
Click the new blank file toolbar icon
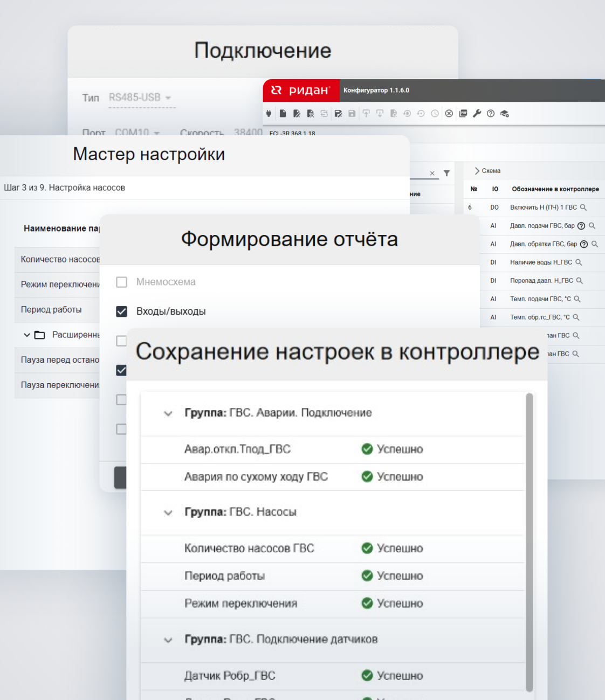(x=283, y=114)
